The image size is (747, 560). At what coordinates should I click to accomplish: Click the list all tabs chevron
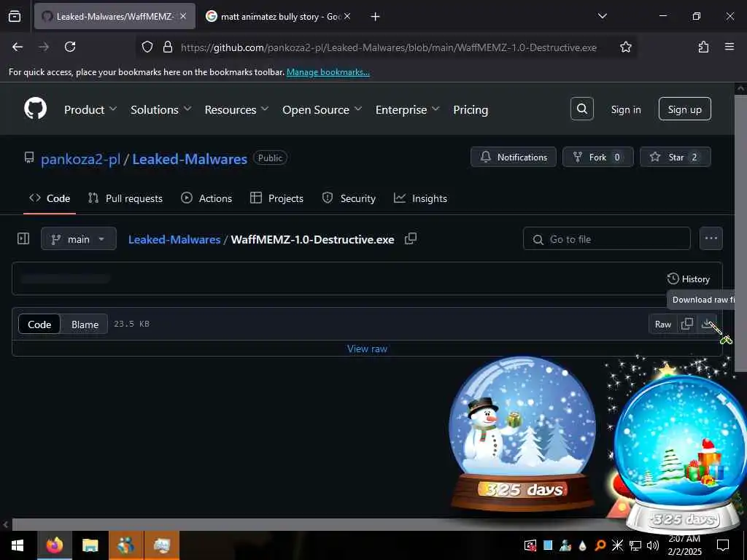[x=602, y=16]
